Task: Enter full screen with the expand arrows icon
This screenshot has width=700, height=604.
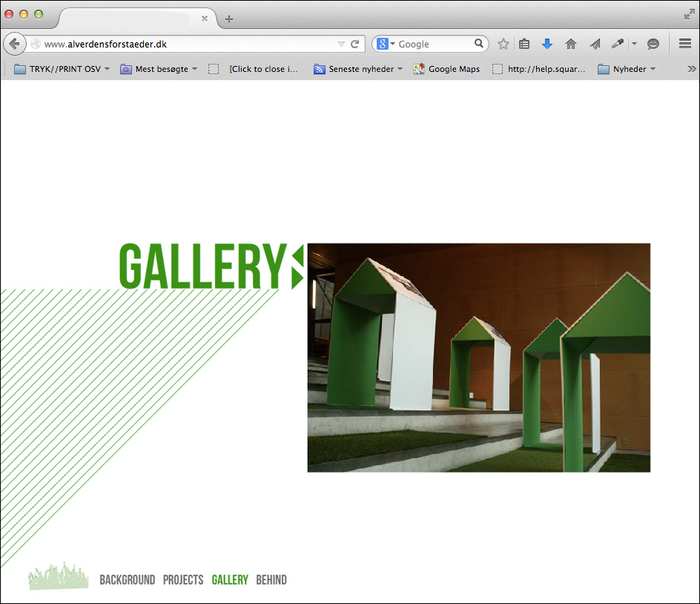Action: [x=690, y=14]
